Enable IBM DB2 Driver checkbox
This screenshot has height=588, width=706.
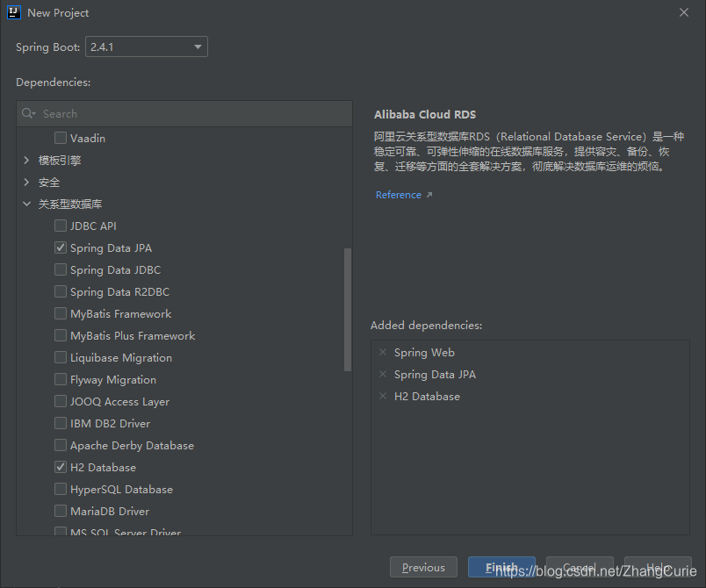click(x=61, y=423)
